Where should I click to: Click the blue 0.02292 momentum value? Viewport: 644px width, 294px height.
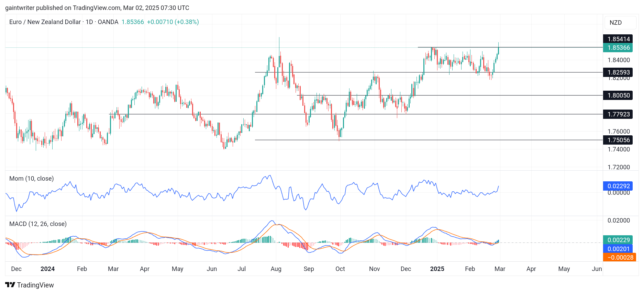click(x=618, y=186)
